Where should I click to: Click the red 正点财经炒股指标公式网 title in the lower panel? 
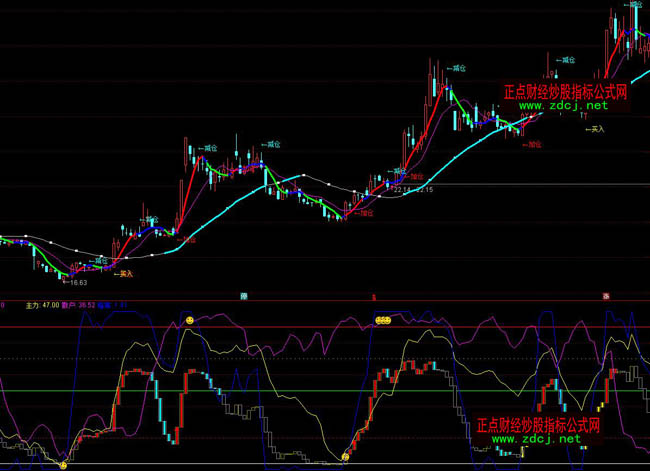click(537, 424)
